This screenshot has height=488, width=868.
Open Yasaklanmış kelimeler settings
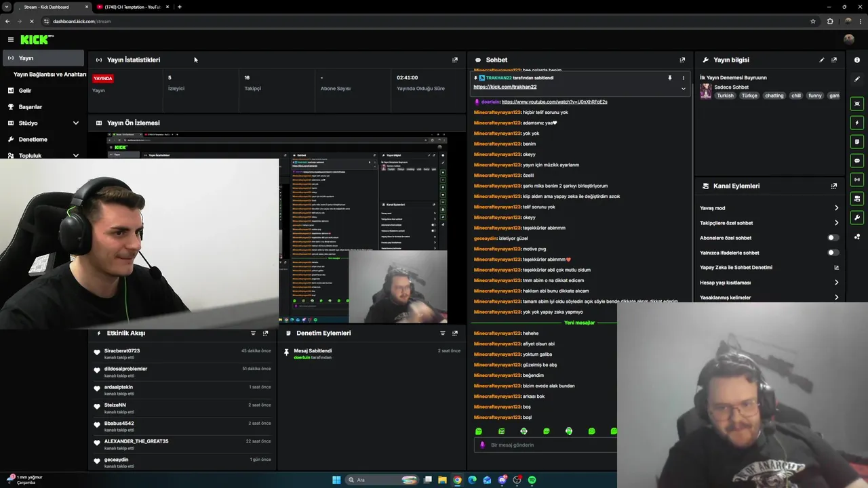770,298
